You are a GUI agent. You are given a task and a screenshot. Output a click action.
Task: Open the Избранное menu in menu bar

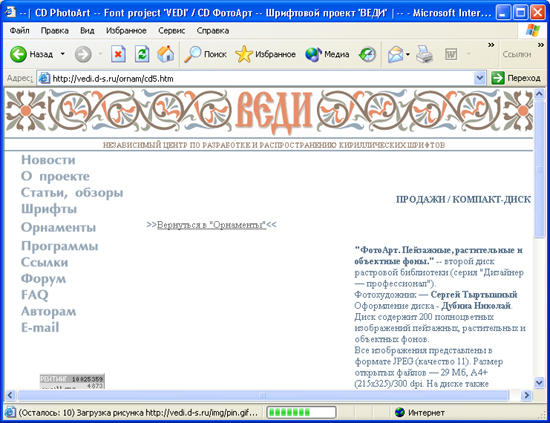pyautogui.click(x=126, y=31)
